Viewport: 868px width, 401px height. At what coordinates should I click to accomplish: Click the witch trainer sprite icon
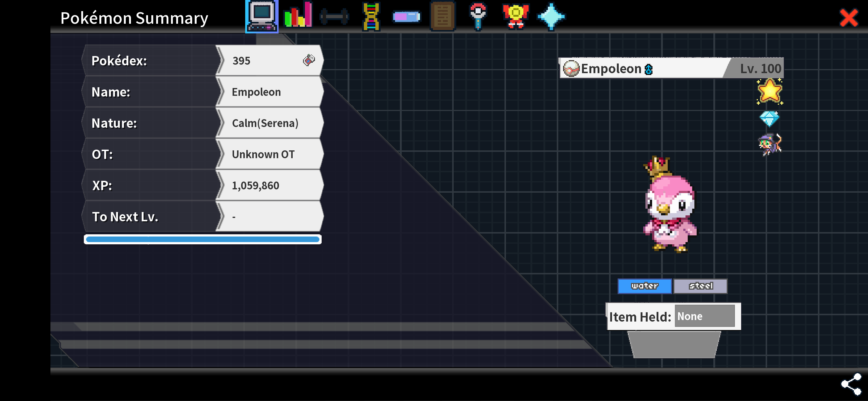tap(770, 144)
